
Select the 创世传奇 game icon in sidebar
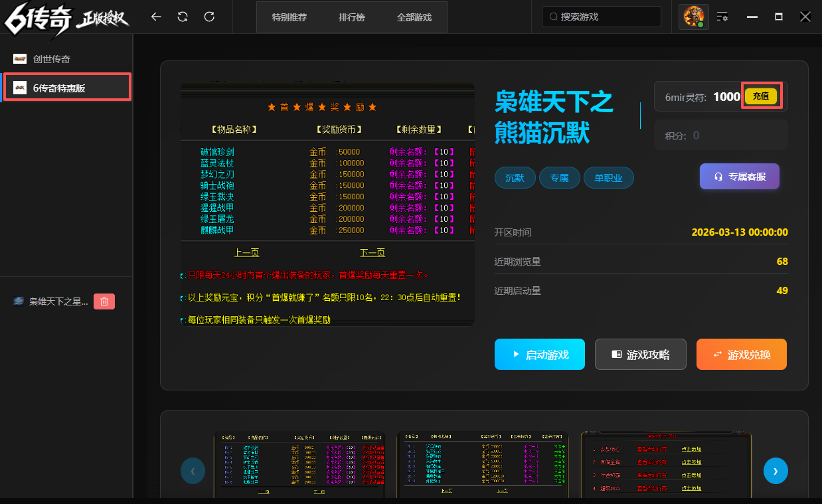click(x=20, y=58)
